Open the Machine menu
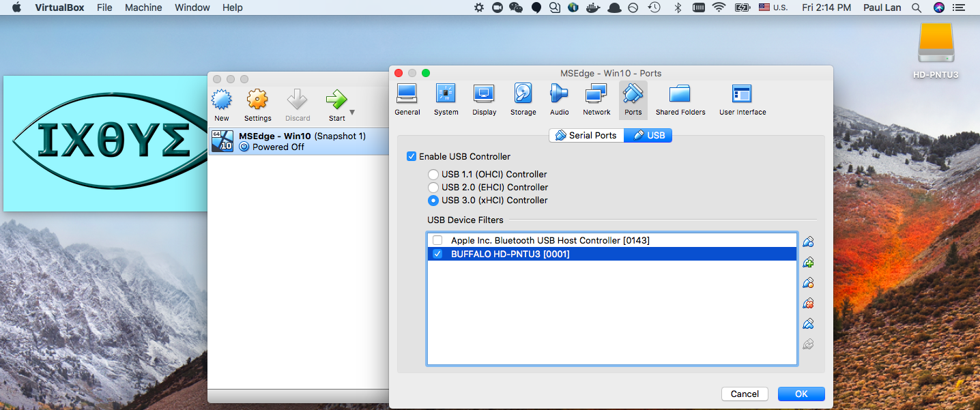 [x=143, y=8]
